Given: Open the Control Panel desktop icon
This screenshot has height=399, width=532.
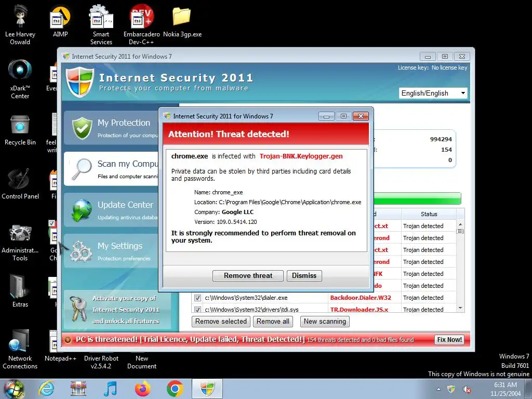Looking at the screenshot, I should pyautogui.click(x=20, y=184).
